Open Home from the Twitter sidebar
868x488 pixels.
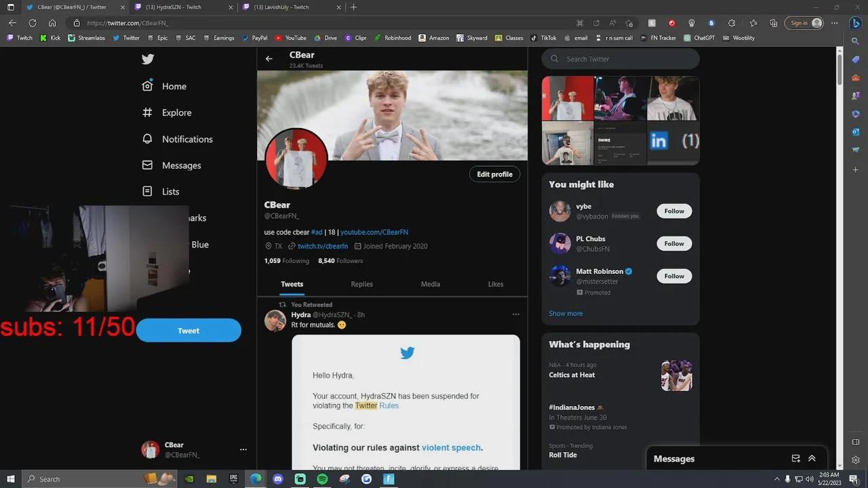click(x=164, y=86)
